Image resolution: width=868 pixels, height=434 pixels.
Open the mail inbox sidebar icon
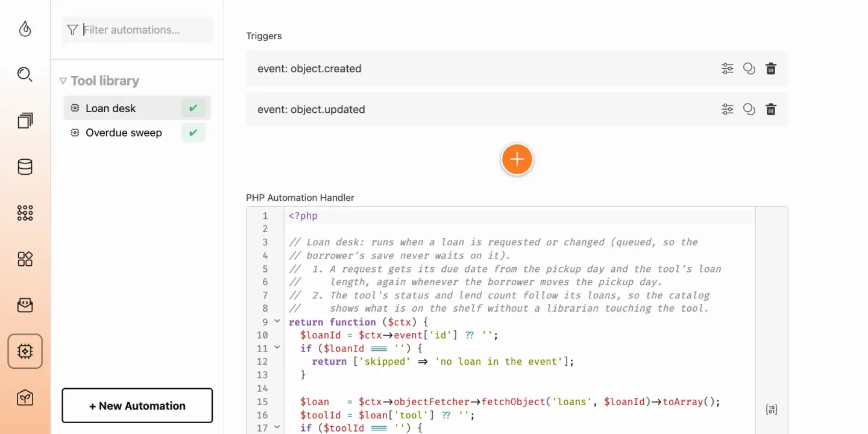[x=25, y=305]
